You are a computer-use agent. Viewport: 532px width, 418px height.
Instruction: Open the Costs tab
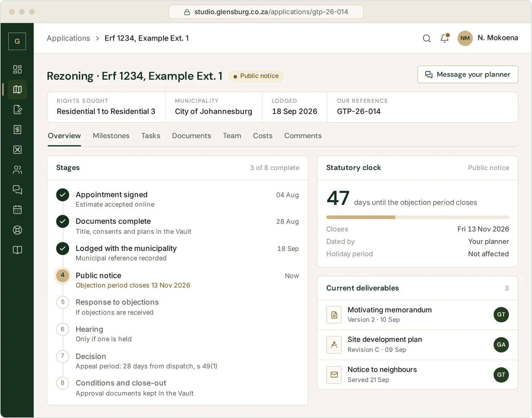263,136
